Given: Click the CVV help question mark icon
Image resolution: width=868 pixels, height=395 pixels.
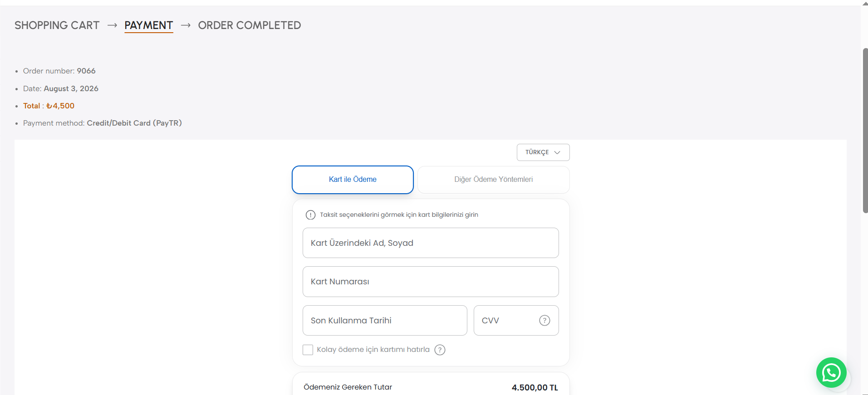Looking at the screenshot, I should (x=544, y=321).
